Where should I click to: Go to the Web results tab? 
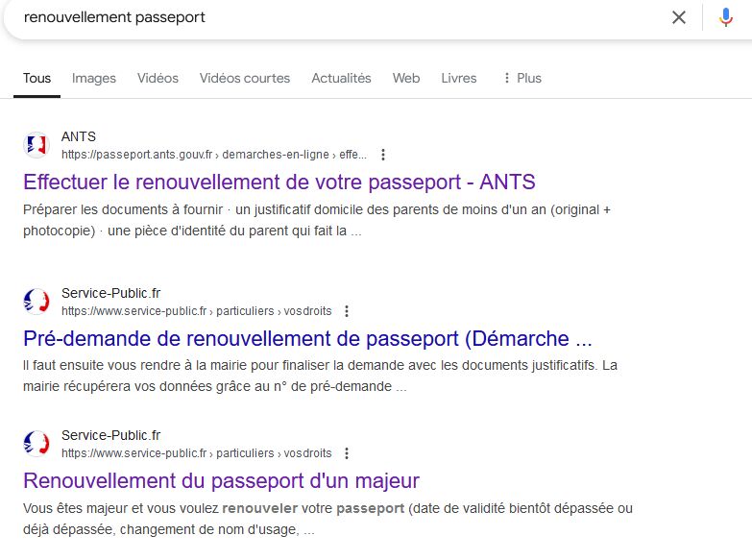[x=406, y=78]
